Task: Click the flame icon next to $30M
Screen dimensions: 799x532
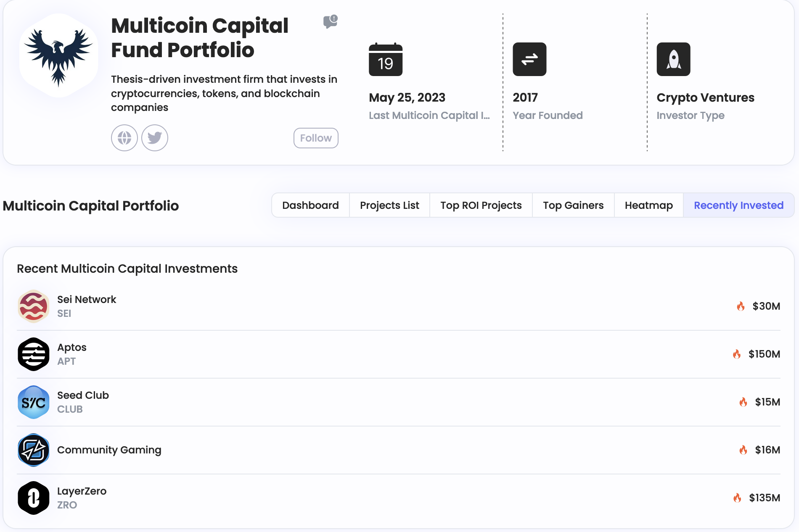Action: [741, 306]
